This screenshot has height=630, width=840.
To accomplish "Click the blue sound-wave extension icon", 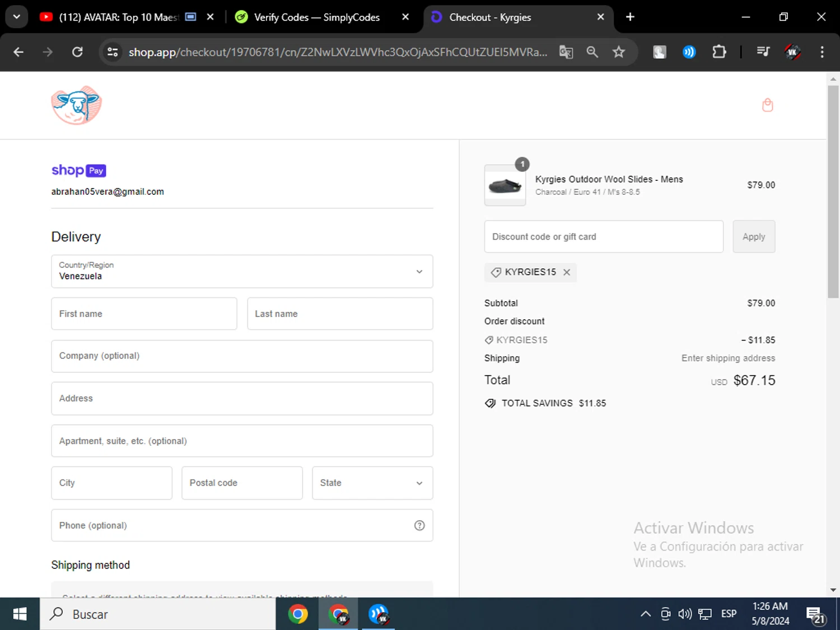I will pos(689,52).
